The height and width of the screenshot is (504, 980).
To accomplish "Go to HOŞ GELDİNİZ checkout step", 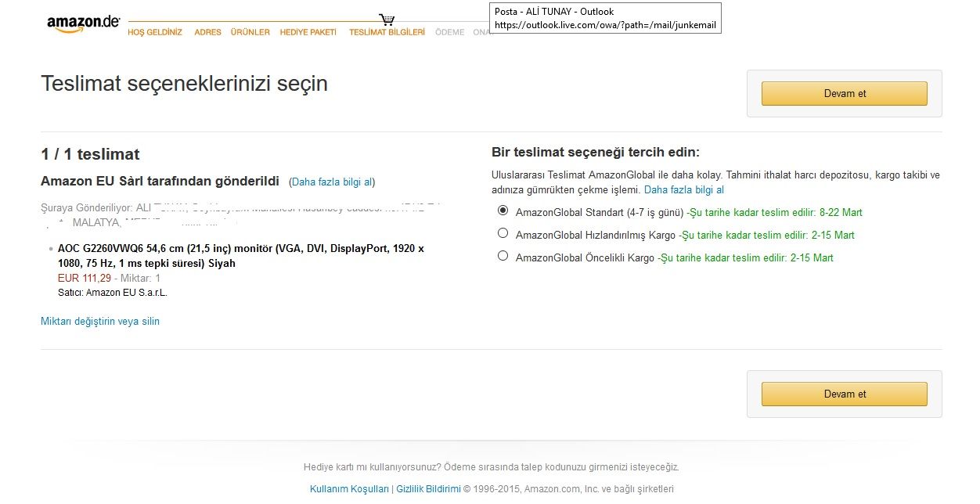I will click(x=155, y=32).
